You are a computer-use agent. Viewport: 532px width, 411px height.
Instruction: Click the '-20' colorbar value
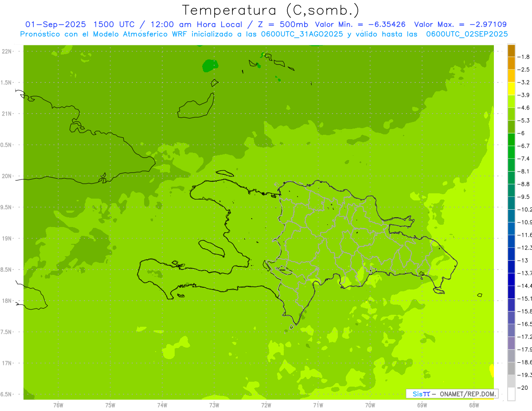click(x=523, y=388)
